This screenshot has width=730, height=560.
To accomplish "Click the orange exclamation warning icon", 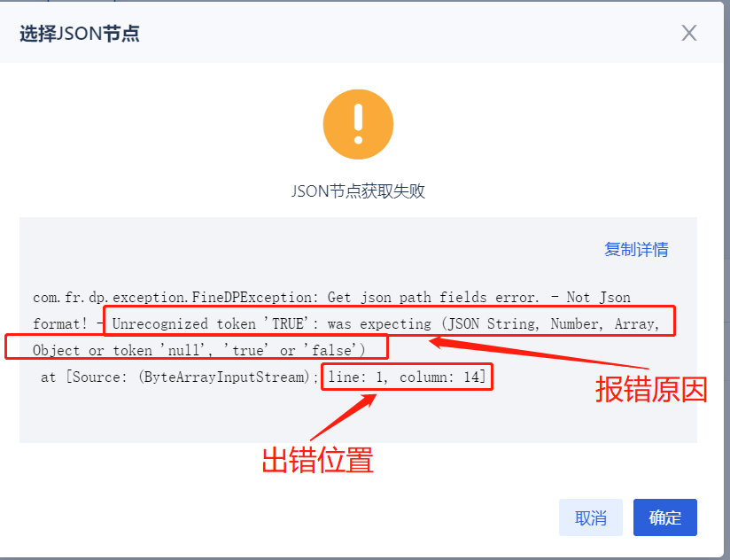I will (358, 124).
